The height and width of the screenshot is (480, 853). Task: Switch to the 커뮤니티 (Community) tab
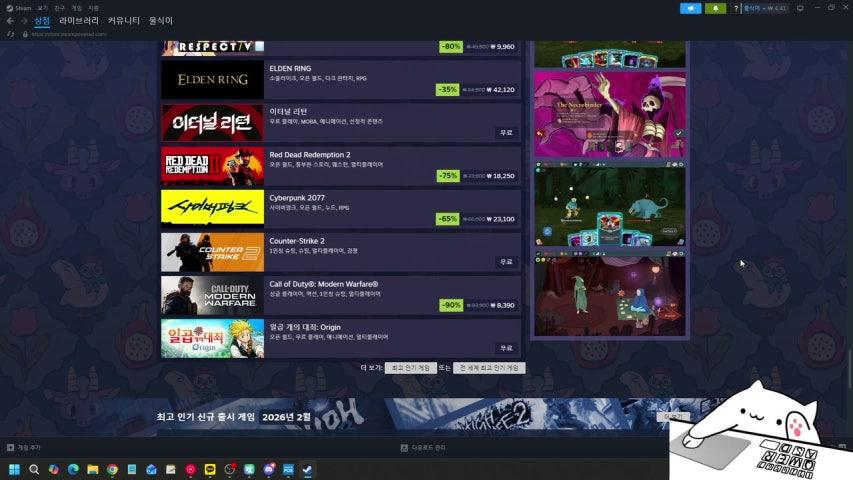(123, 21)
